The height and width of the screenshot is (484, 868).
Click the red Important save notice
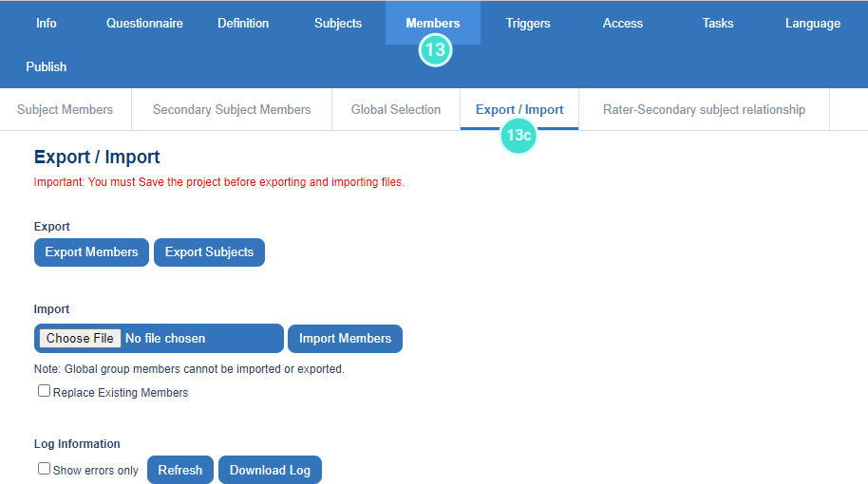point(219,182)
